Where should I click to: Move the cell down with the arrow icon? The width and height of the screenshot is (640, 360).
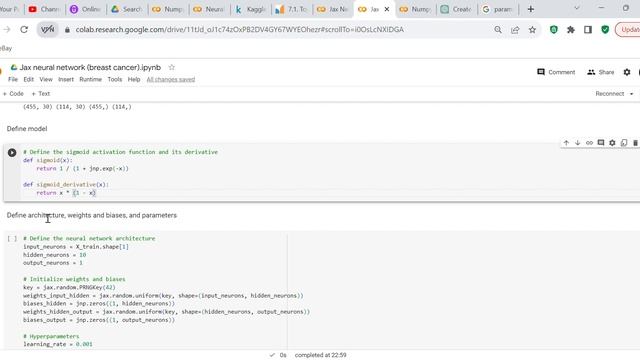point(578,143)
